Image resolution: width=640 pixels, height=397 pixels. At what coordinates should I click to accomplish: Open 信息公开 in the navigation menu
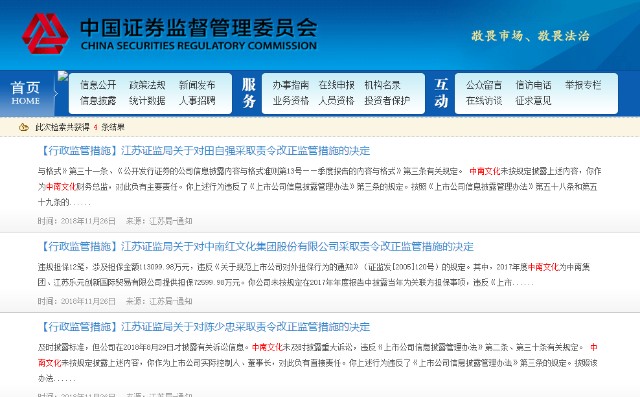[x=98, y=85]
